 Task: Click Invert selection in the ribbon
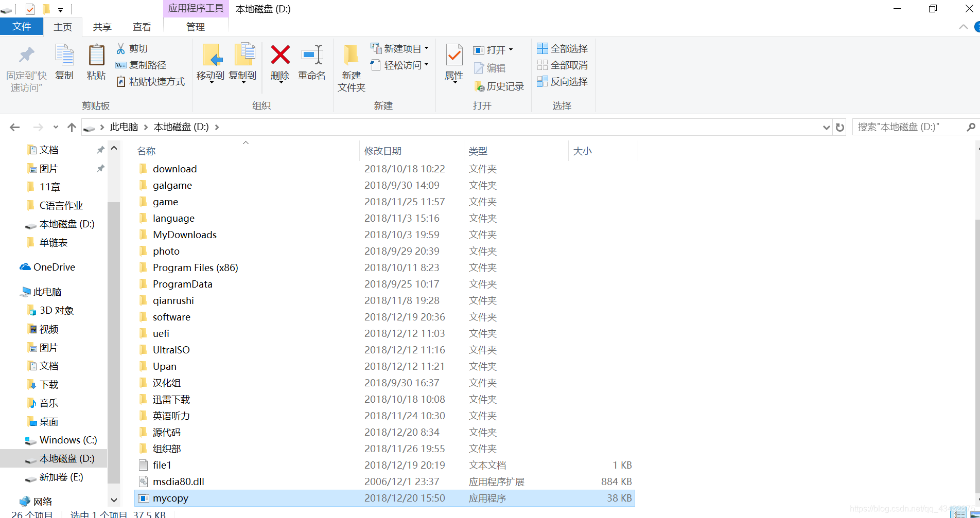tap(562, 81)
